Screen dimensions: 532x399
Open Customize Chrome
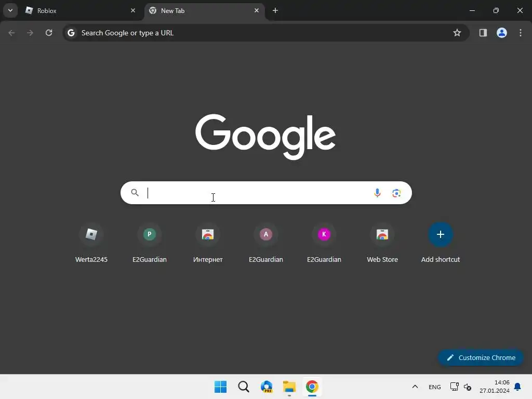click(481, 357)
